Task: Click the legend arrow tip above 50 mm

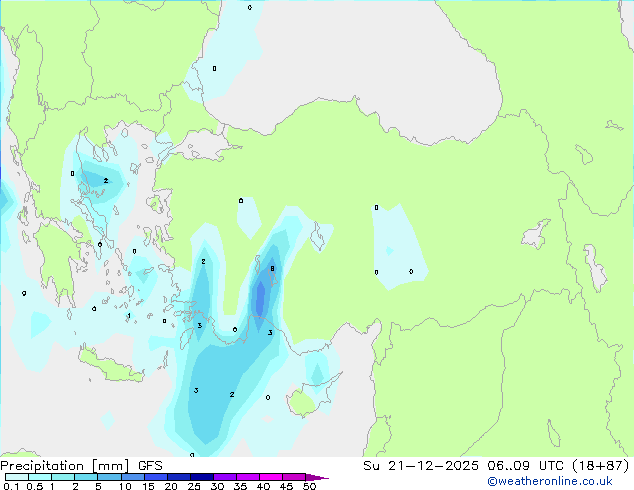Action: point(317,478)
